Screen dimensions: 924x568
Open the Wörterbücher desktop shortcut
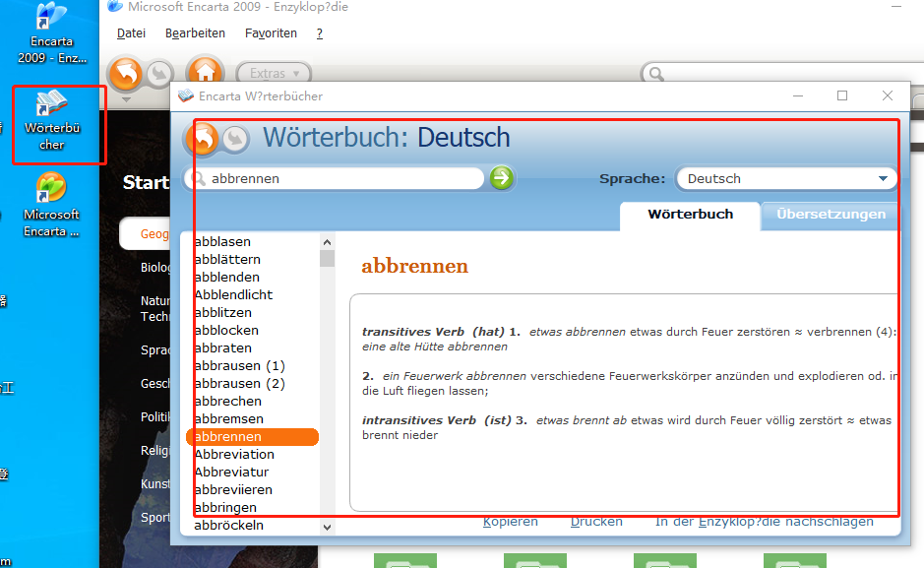(x=52, y=120)
